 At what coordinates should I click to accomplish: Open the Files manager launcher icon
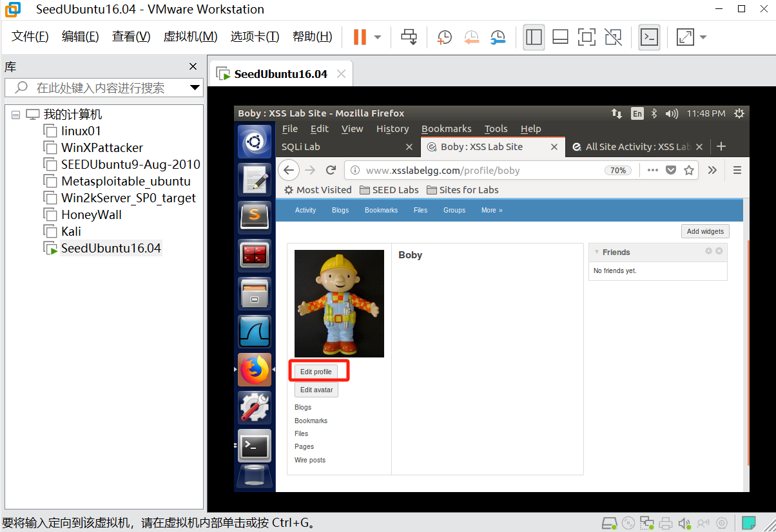(255, 293)
